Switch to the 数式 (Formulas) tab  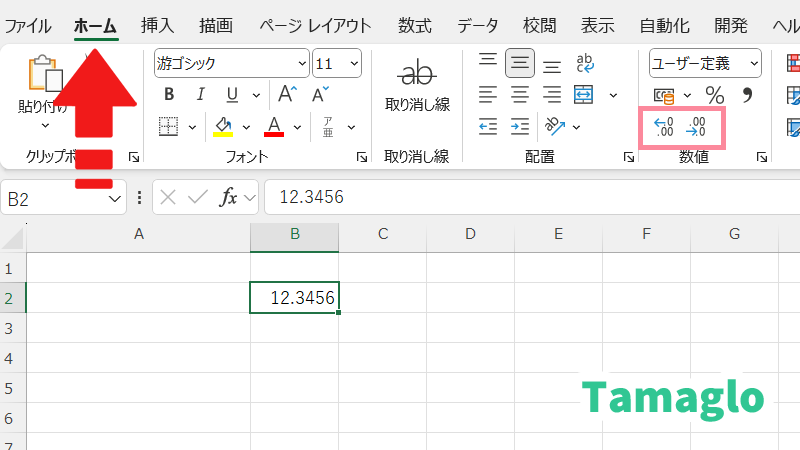[414, 25]
